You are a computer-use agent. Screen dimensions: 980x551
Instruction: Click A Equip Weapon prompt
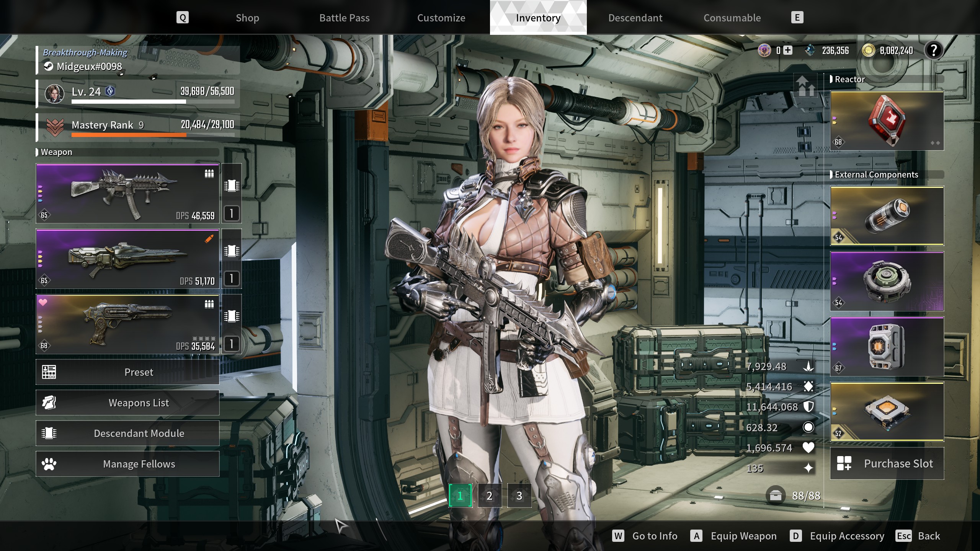pyautogui.click(x=733, y=536)
